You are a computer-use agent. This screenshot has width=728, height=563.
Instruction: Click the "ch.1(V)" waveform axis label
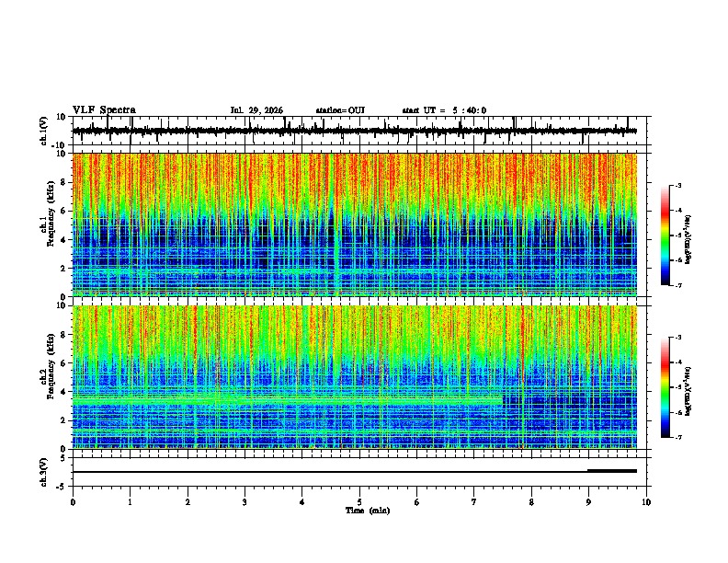[x=44, y=131]
